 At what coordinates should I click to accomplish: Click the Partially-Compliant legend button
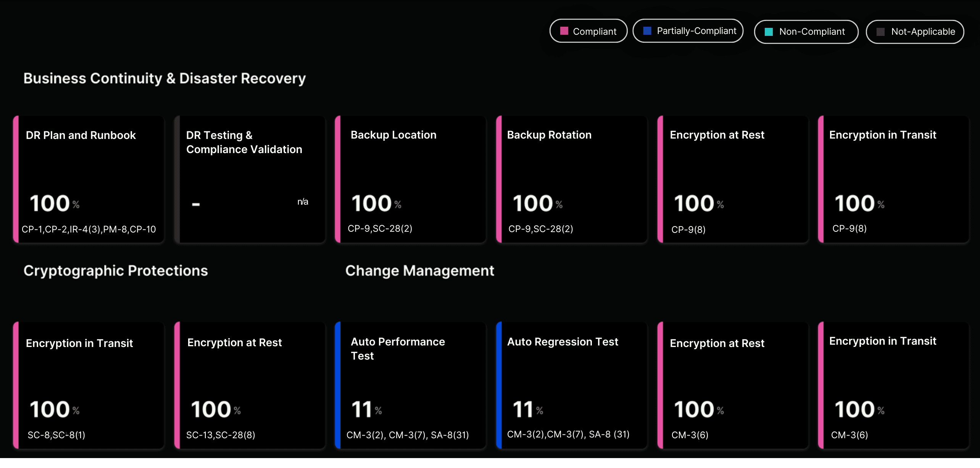(688, 31)
